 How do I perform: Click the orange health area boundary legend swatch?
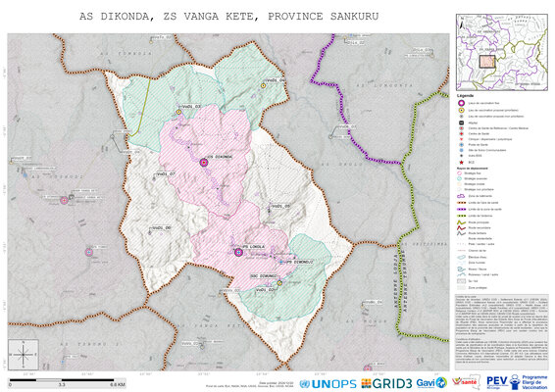pyautogui.click(x=461, y=203)
